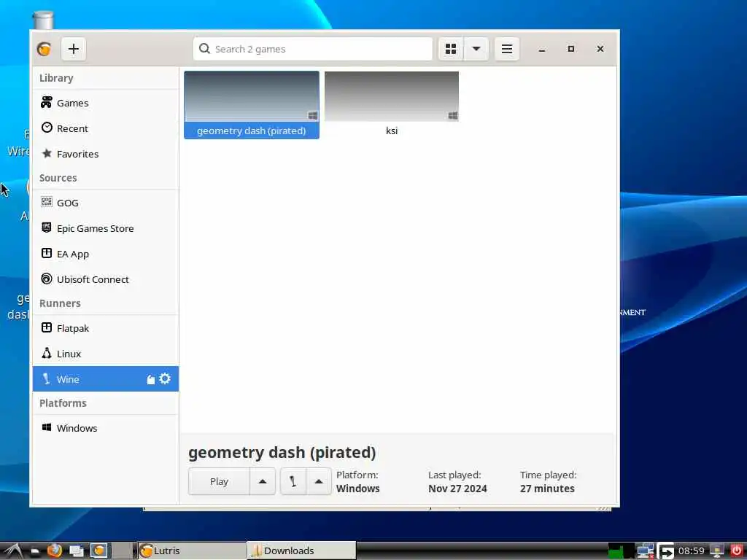Select the ksi game cover

point(392,97)
